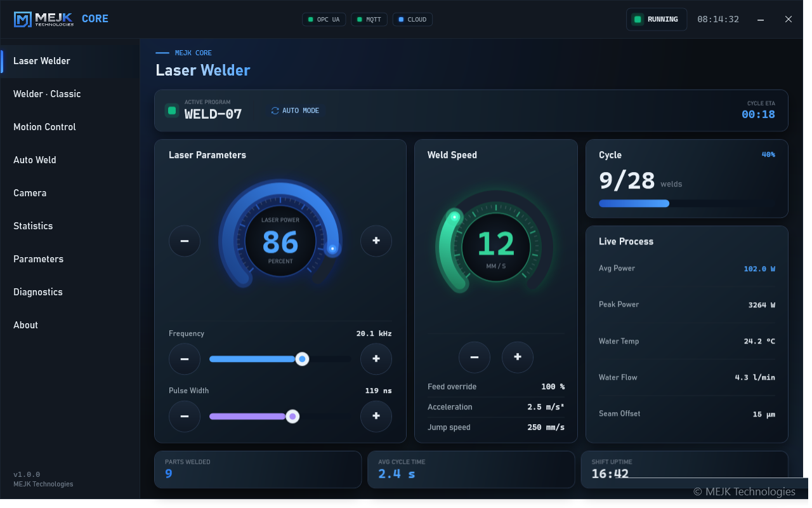812x508 pixels.
Task: Toggle the AUTO MODE button
Action: point(295,110)
